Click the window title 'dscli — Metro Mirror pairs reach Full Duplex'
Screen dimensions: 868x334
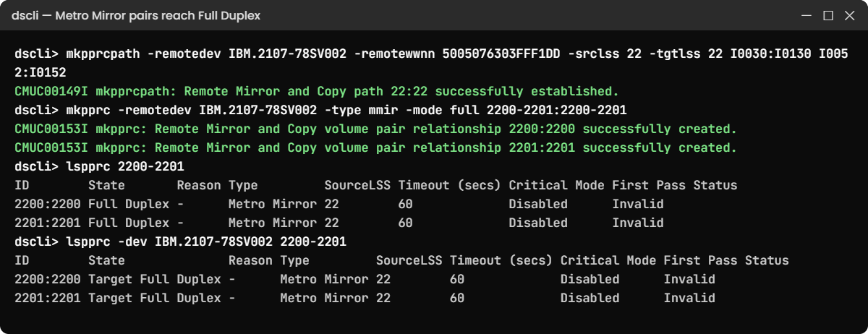(x=136, y=15)
